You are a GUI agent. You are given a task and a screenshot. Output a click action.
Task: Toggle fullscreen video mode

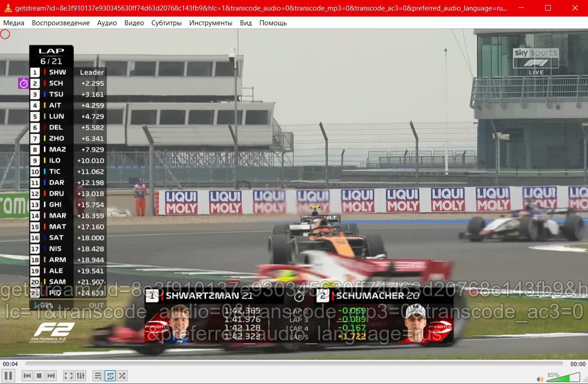pyautogui.click(x=69, y=376)
